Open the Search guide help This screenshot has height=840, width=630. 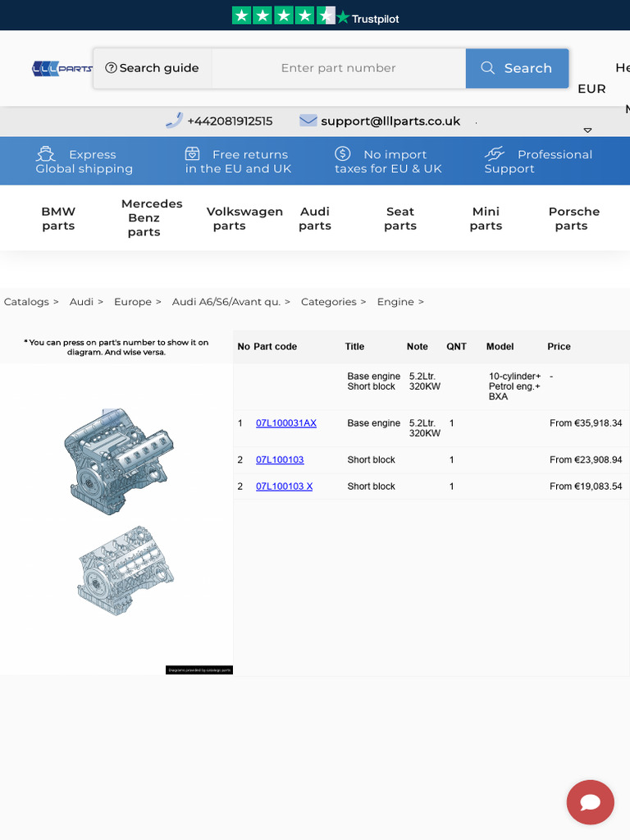tap(152, 68)
